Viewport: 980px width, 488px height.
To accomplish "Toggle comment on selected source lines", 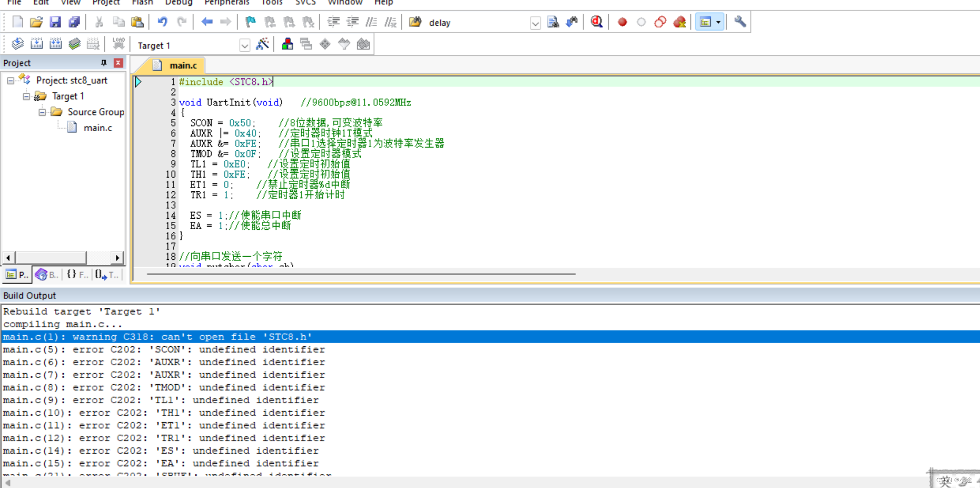I will coord(371,22).
